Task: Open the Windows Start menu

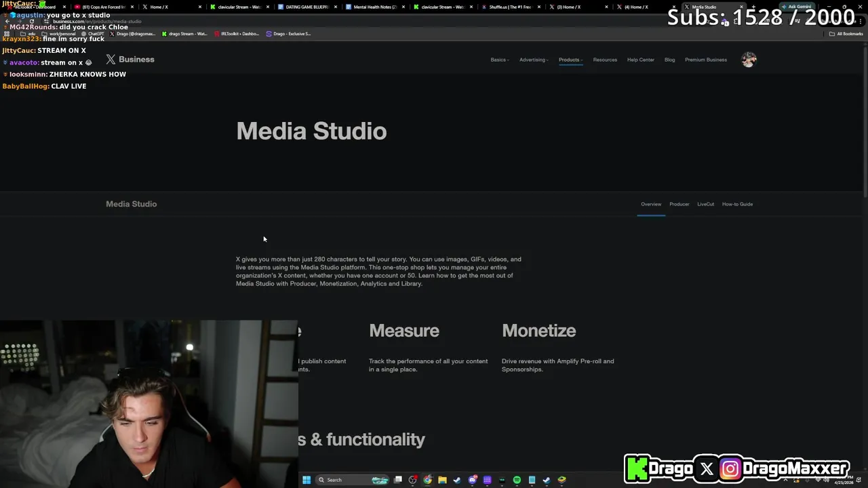Action: coord(307,480)
